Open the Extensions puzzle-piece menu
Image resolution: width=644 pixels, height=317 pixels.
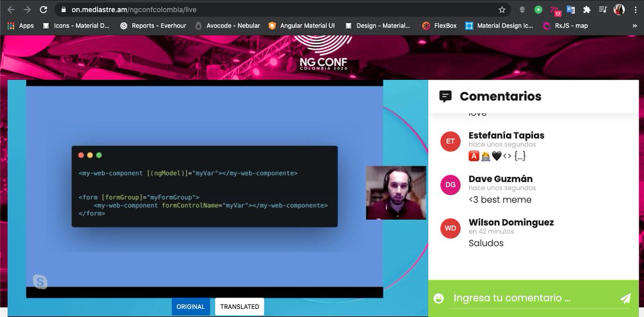[x=587, y=10]
